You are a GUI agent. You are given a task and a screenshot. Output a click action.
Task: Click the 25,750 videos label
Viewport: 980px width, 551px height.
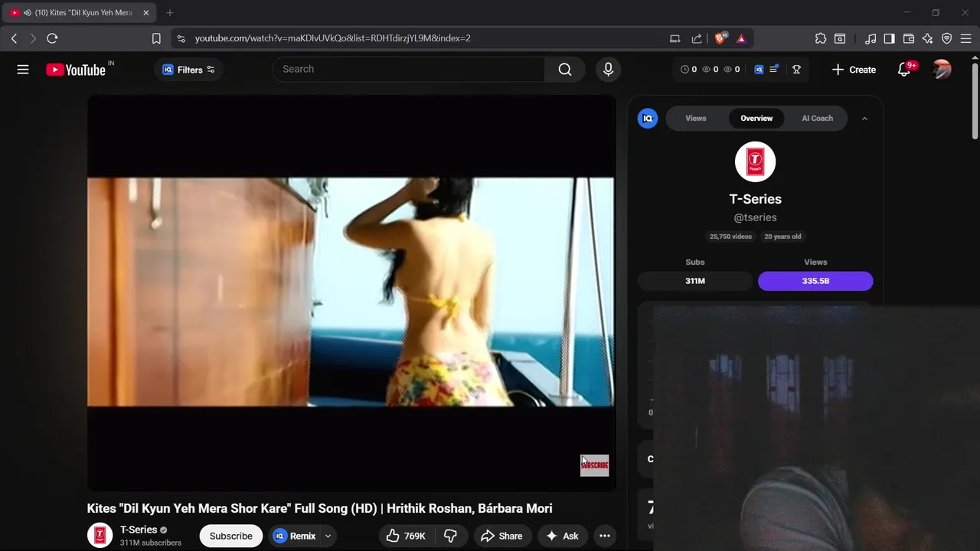pos(730,236)
